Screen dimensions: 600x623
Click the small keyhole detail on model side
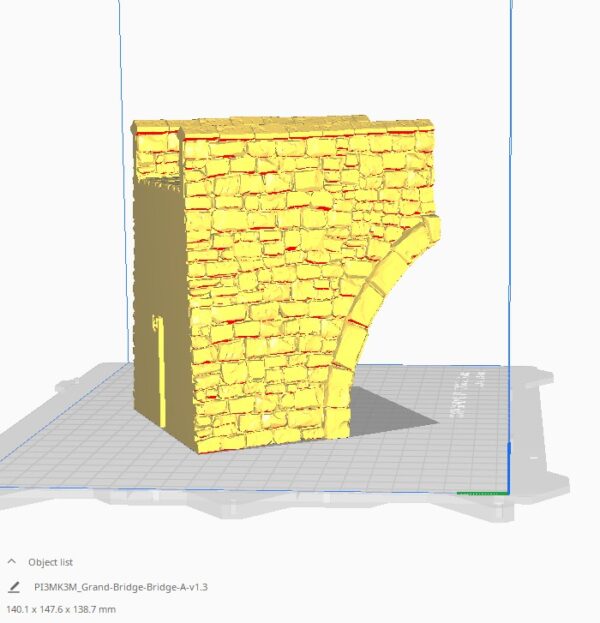(156, 323)
